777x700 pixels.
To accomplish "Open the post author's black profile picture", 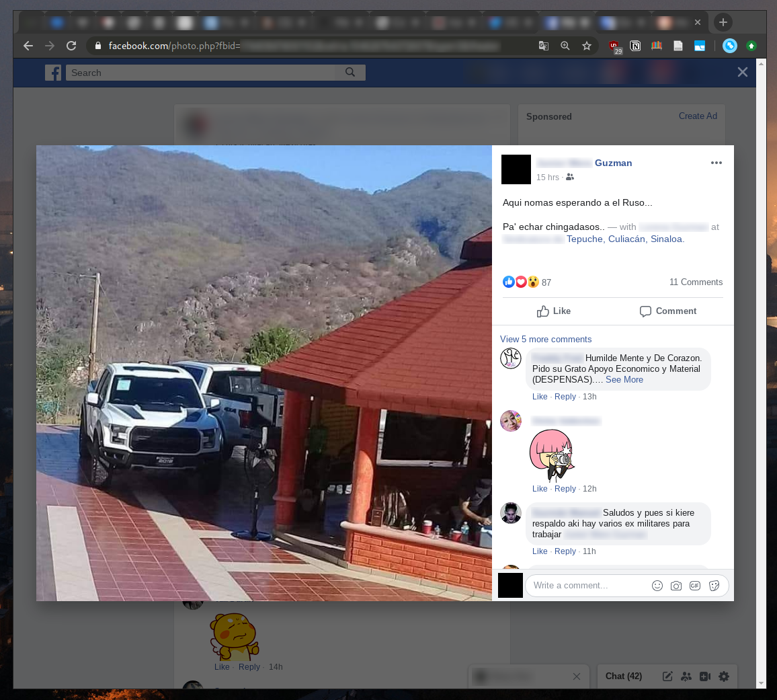I will coord(516,169).
